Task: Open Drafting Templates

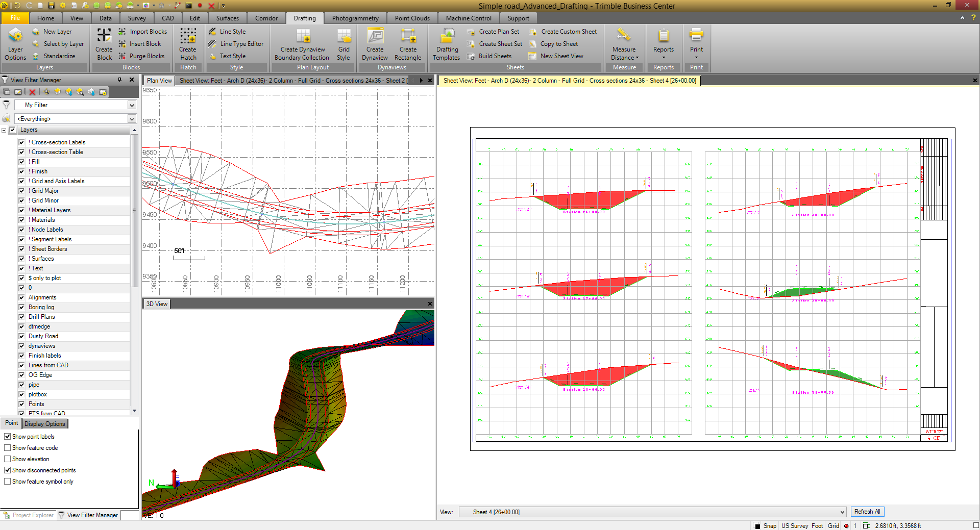Action: [447, 44]
